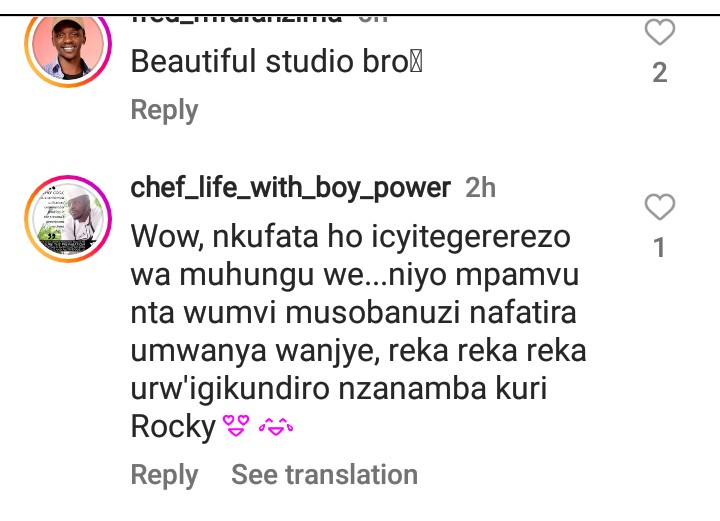Image resolution: width=720 pixels, height=521 pixels.
Task: Click the word "Rocky" in the comment
Action: click(x=173, y=428)
